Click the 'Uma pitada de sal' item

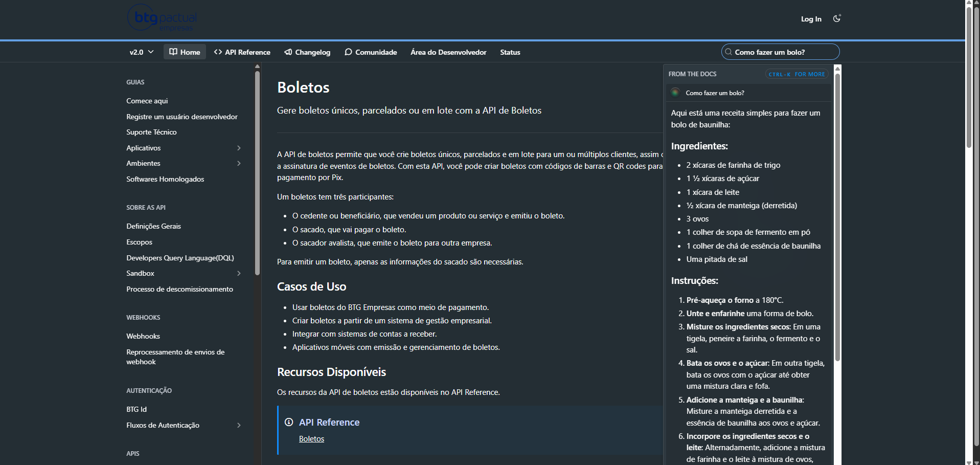(x=717, y=259)
